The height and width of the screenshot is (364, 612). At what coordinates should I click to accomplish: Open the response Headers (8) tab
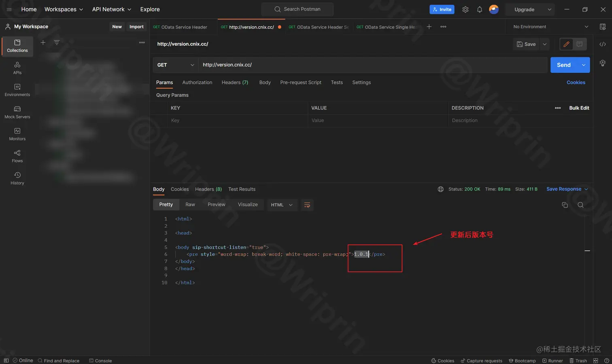point(208,189)
